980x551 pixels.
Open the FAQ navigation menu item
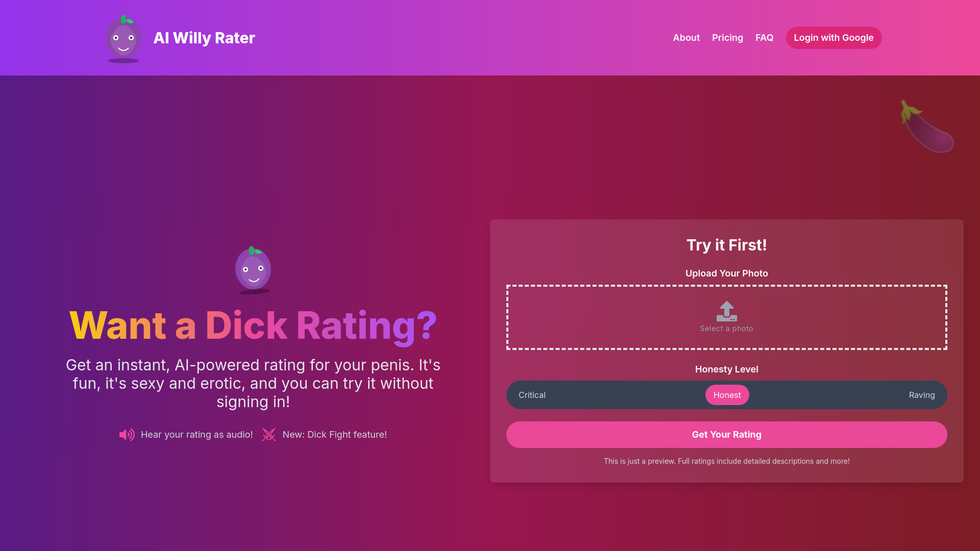(764, 38)
